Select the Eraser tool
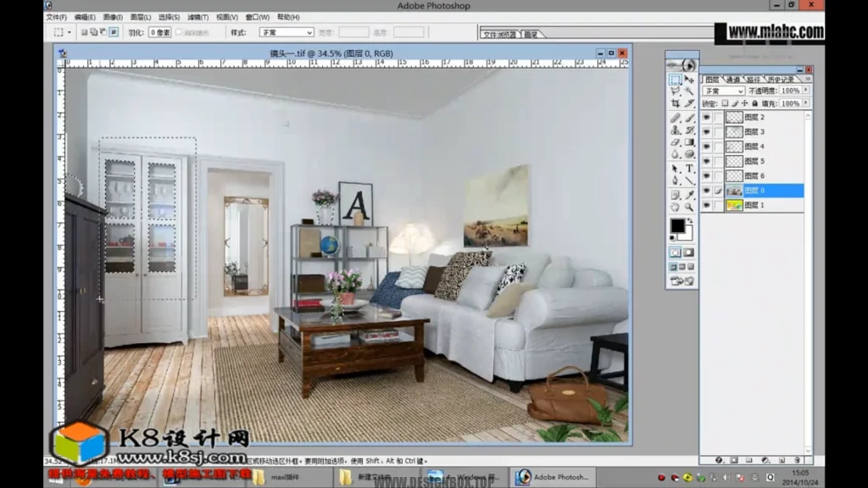Screen dimensions: 868x488 (x=676, y=142)
